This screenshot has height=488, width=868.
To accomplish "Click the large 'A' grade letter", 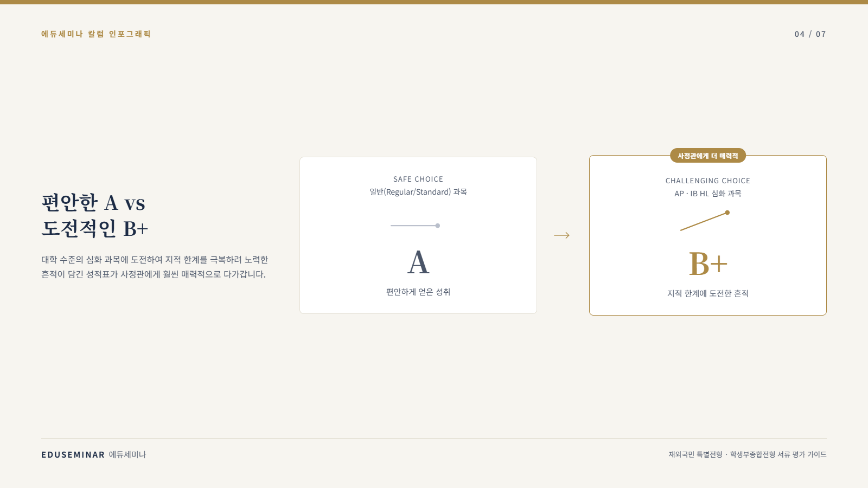I will click(x=418, y=262).
